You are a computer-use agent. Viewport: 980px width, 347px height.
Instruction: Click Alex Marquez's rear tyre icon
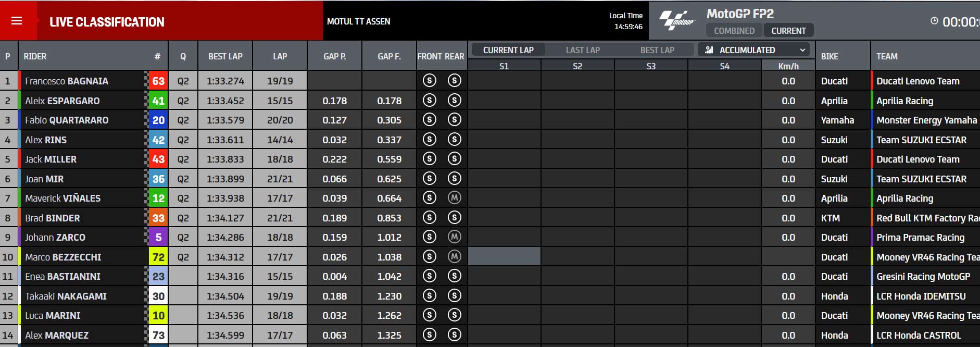click(455, 334)
